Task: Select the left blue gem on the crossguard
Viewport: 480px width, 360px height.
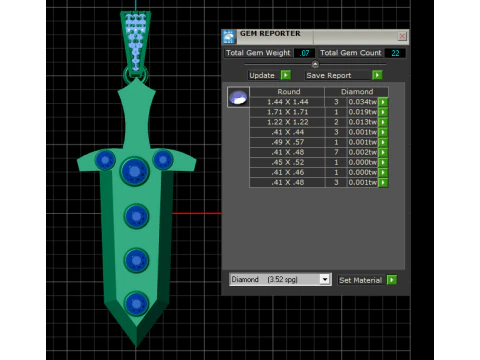Action: 105,160
